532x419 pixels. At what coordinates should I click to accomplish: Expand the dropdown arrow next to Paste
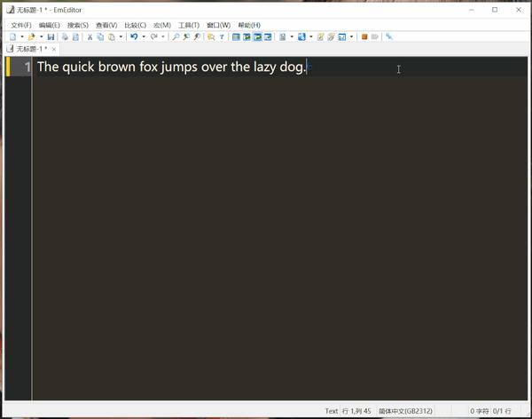pyautogui.click(x=121, y=36)
